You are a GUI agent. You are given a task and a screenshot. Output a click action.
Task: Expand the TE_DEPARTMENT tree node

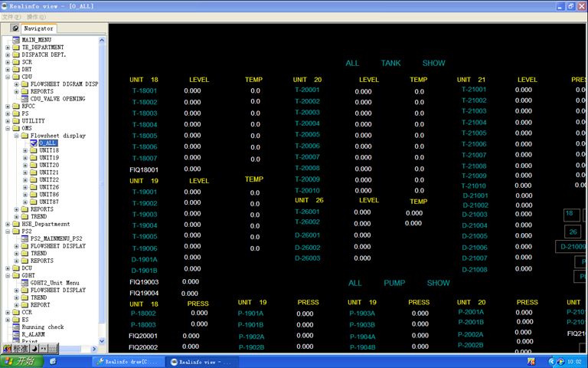[x=8, y=48]
